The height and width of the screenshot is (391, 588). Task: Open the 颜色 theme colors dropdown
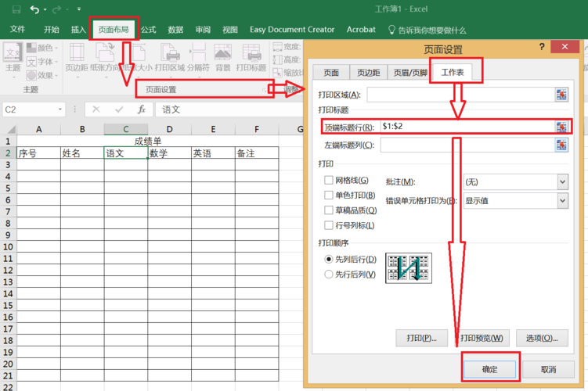[42, 48]
